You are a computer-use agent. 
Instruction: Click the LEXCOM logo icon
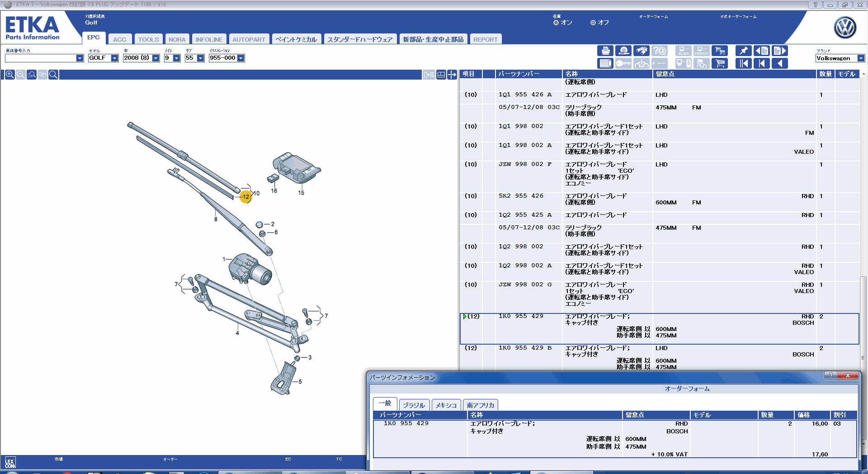(x=10, y=462)
